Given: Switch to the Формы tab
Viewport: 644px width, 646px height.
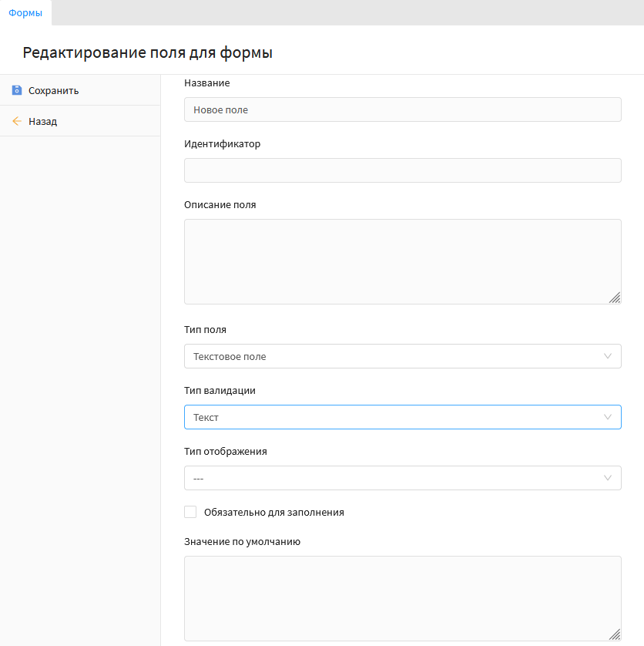Looking at the screenshot, I should point(25,13).
